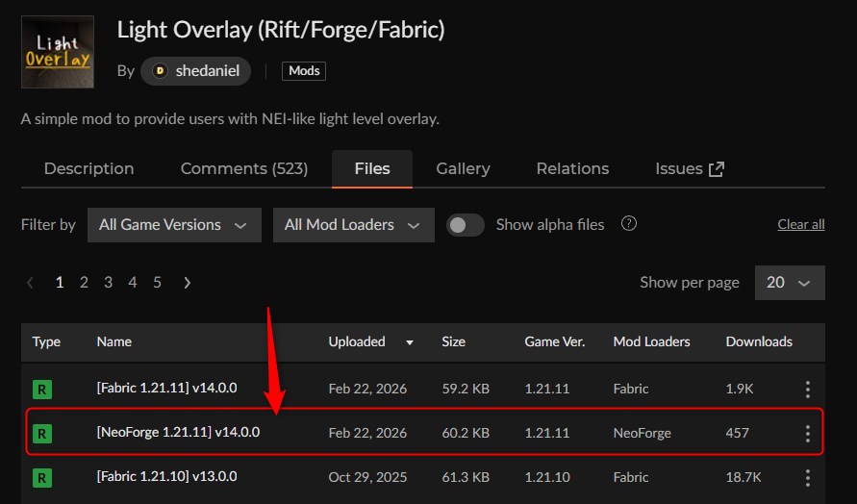Click the 59.2 KB size cell

[x=466, y=389]
